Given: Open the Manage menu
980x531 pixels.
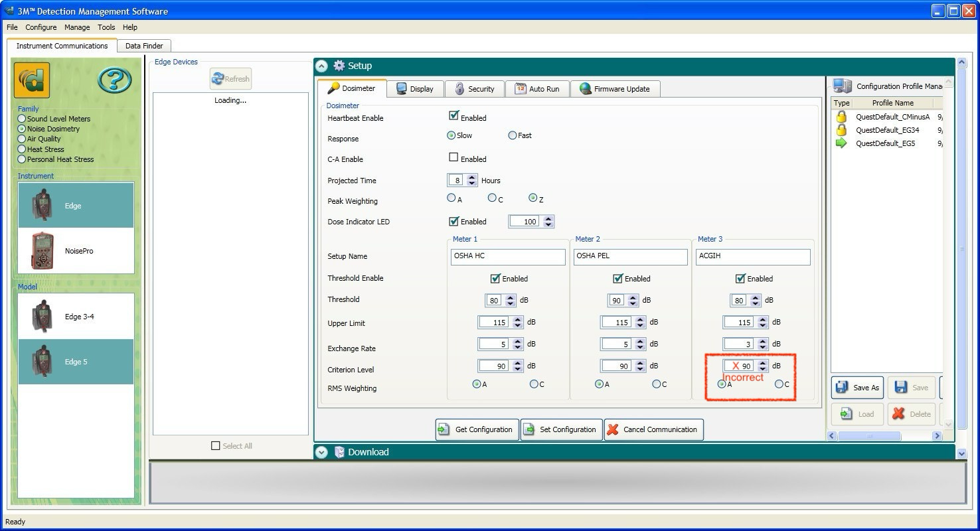Looking at the screenshot, I should coord(77,27).
